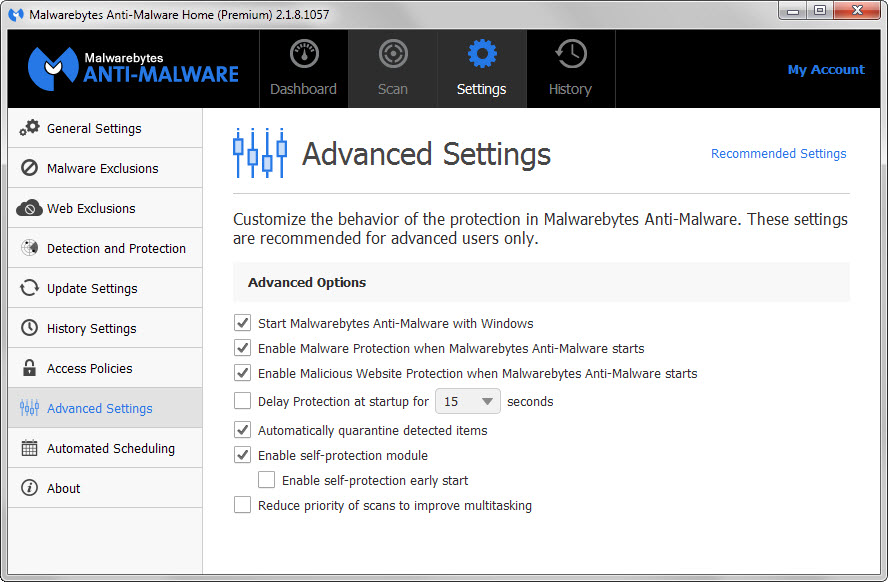Uncheck Enable Malware Protection at start
This screenshot has height=582, width=888.
(242, 348)
